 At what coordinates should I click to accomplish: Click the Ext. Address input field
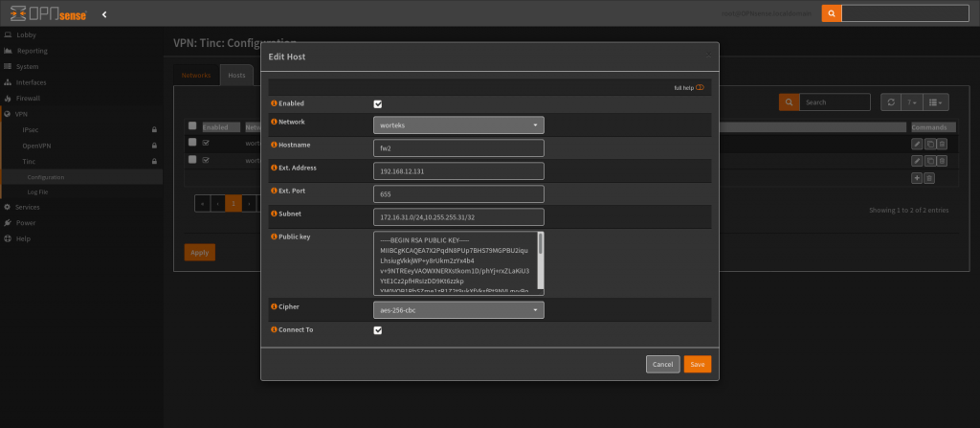click(x=458, y=170)
